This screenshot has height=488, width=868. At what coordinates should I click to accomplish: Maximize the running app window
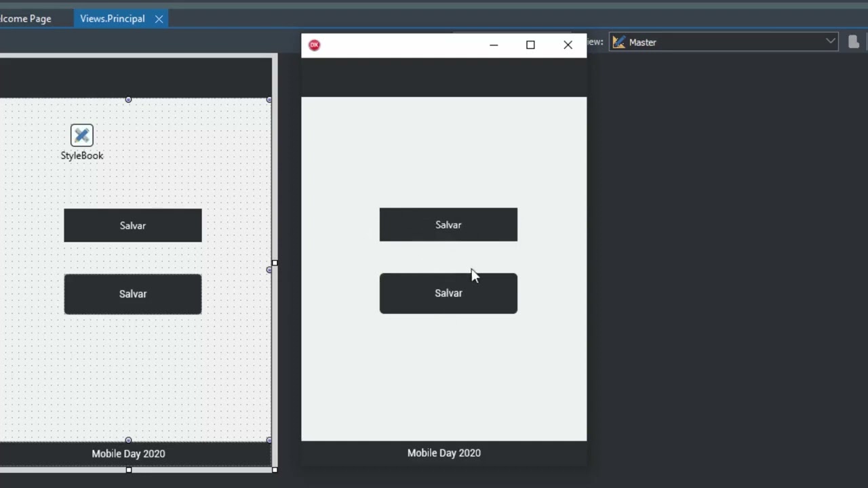pos(530,45)
